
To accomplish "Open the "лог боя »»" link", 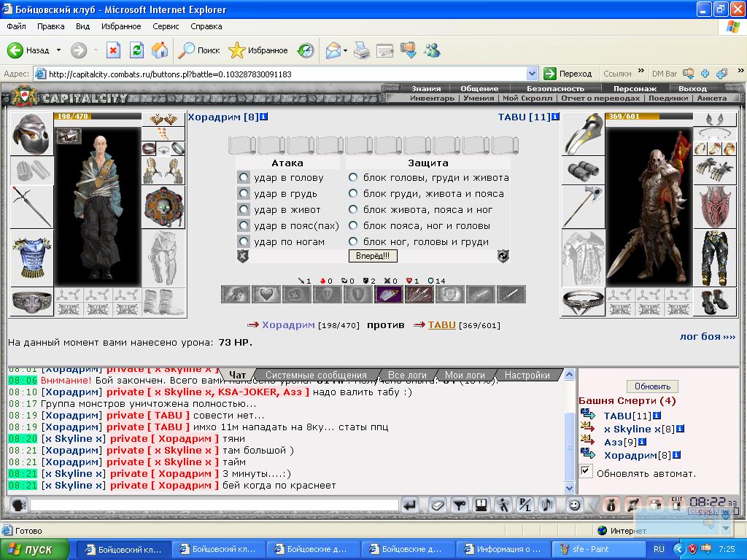I will (x=708, y=336).
